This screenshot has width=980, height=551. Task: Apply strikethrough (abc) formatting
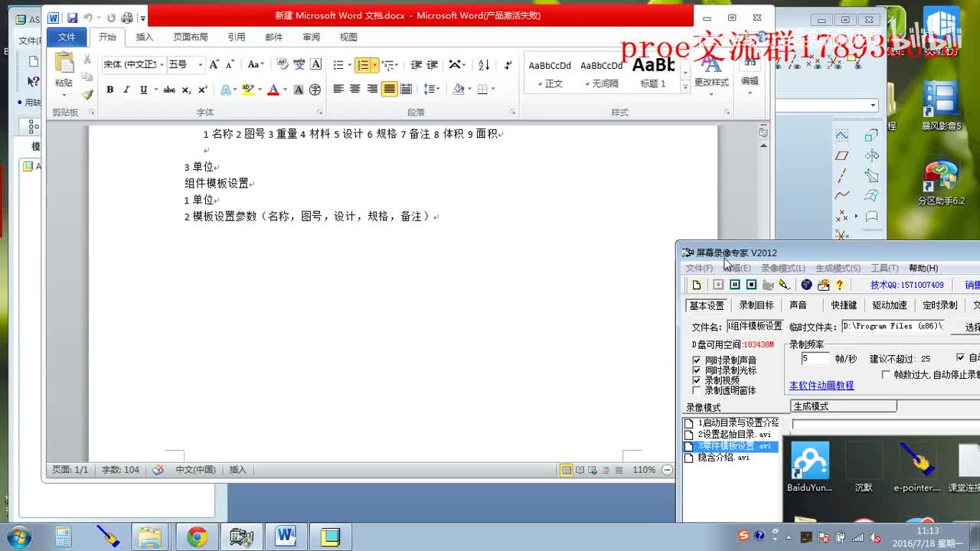point(169,90)
